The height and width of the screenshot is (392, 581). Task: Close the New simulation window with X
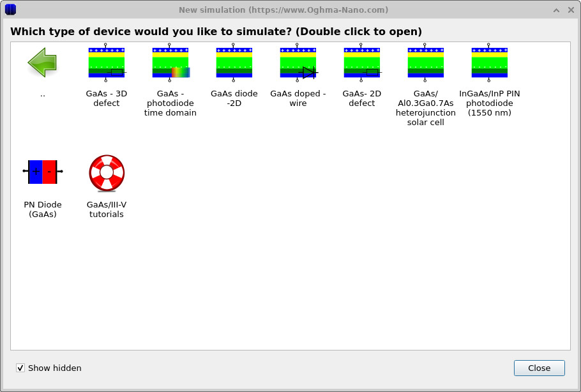(x=571, y=10)
